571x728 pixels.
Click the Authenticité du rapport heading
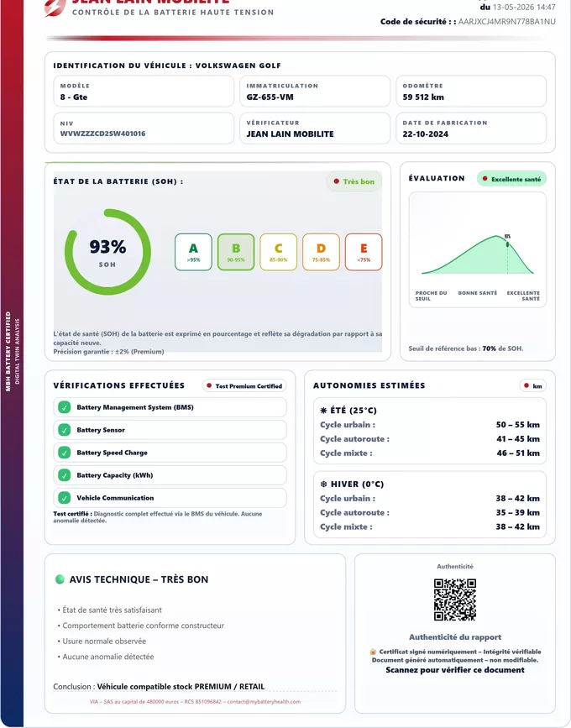tap(455, 637)
